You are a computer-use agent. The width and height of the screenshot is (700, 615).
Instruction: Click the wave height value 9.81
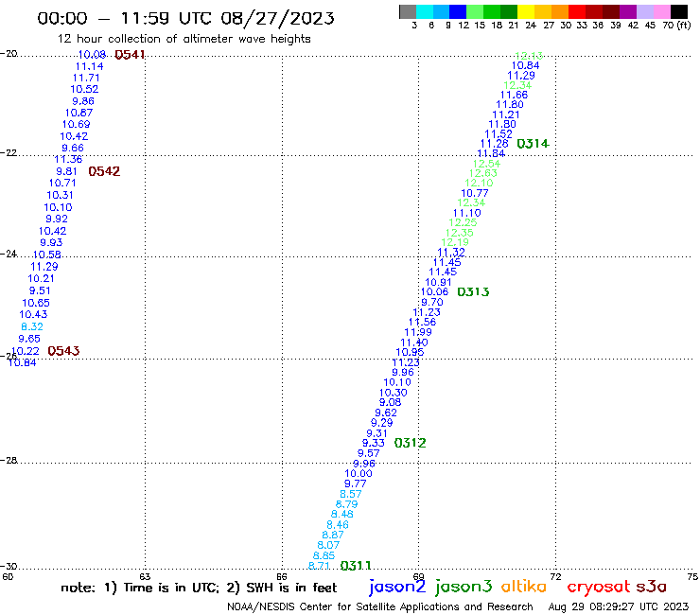pyautogui.click(x=66, y=171)
